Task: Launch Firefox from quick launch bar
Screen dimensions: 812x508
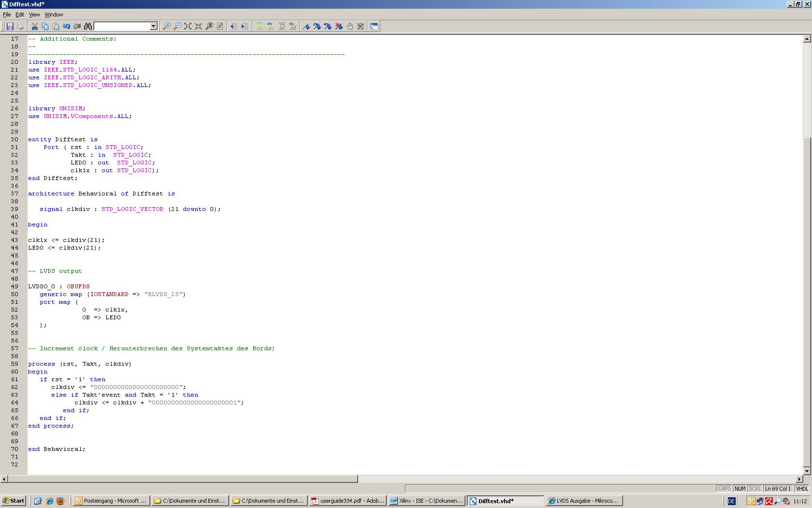Action: point(60,501)
